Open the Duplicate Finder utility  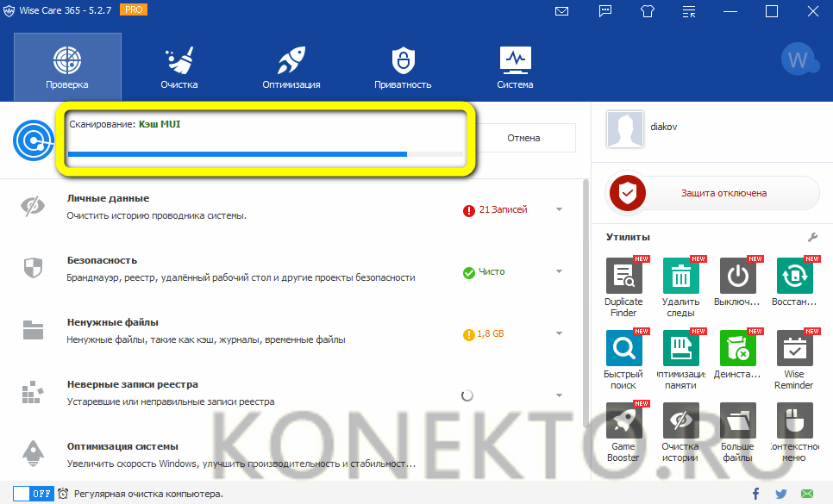point(623,277)
